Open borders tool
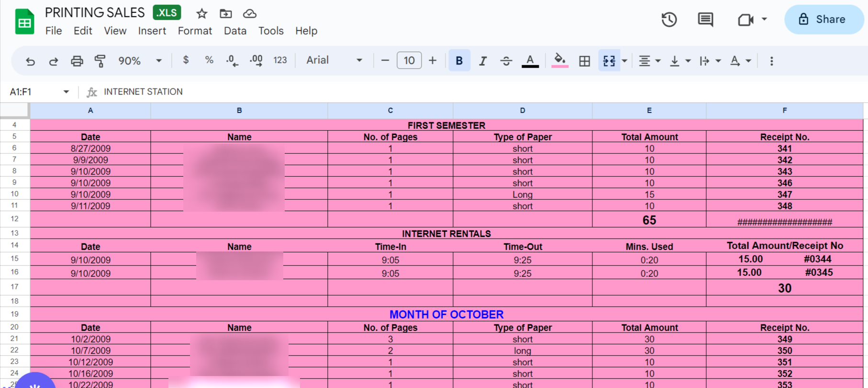 click(x=584, y=61)
